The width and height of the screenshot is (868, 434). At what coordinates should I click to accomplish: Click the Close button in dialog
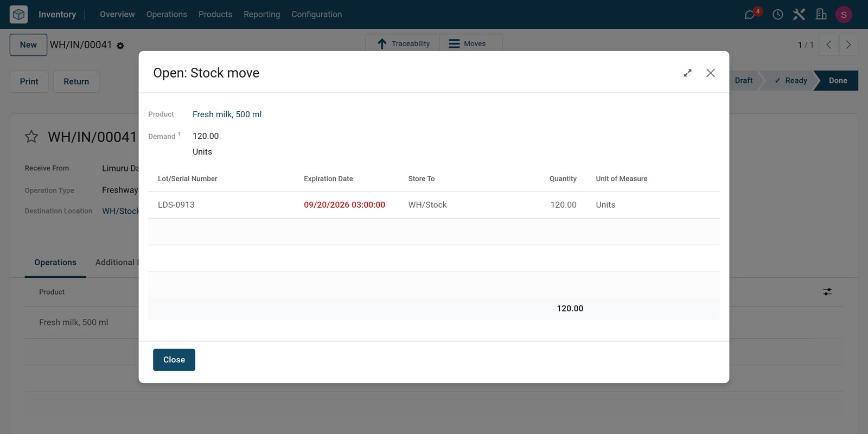(174, 360)
